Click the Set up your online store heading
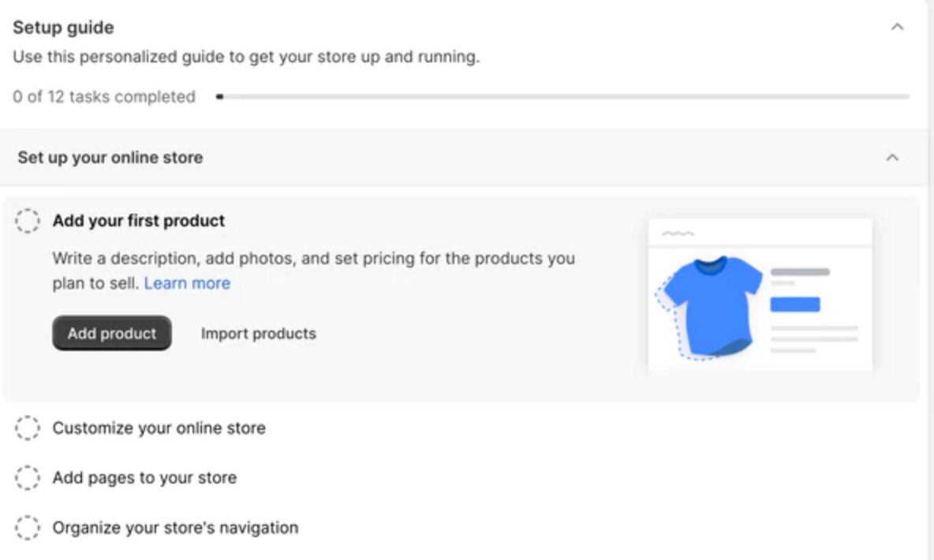The width and height of the screenshot is (934, 560). pos(110,157)
